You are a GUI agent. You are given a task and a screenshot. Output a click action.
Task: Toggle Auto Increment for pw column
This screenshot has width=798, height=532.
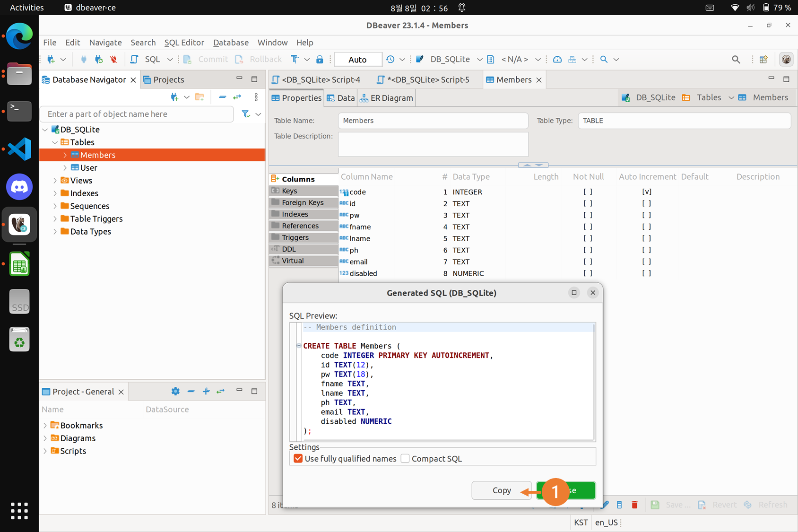pyautogui.click(x=647, y=215)
